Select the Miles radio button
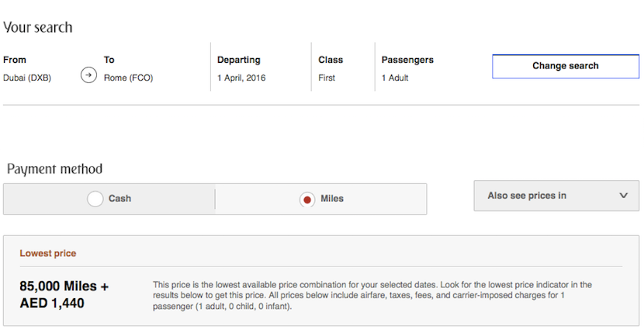 (x=307, y=200)
